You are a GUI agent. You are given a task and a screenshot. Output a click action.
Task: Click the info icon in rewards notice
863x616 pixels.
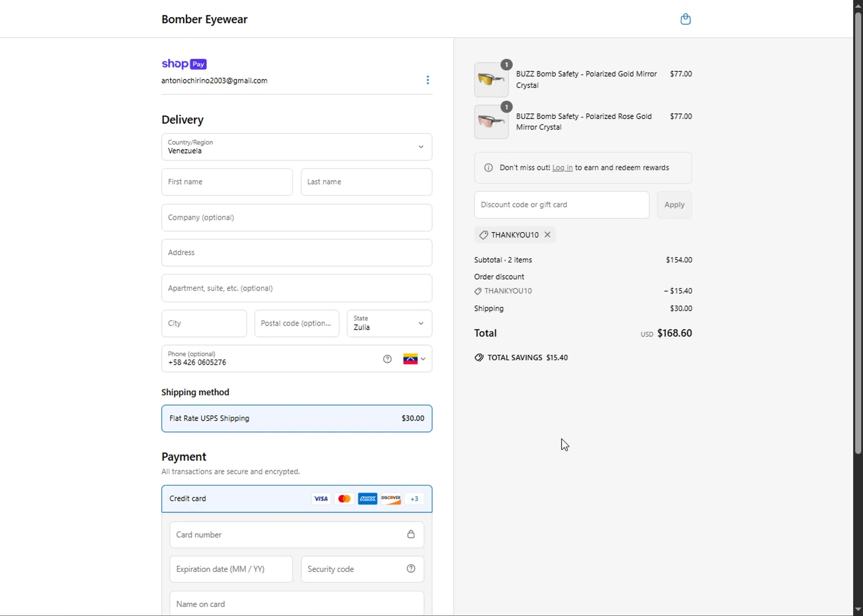coord(488,168)
